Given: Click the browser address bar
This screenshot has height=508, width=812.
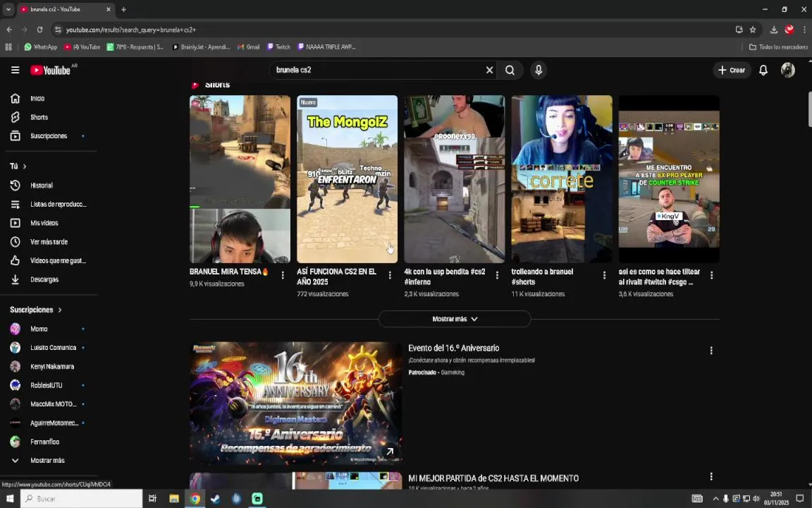Looking at the screenshot, I should [x=393, y=30].
